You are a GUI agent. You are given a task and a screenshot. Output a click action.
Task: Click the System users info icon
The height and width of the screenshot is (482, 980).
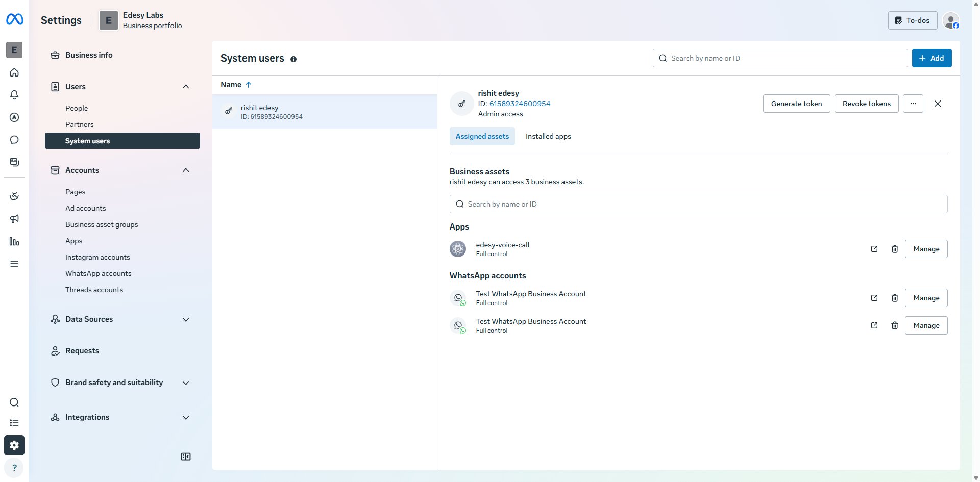click(x=293, y=59)
